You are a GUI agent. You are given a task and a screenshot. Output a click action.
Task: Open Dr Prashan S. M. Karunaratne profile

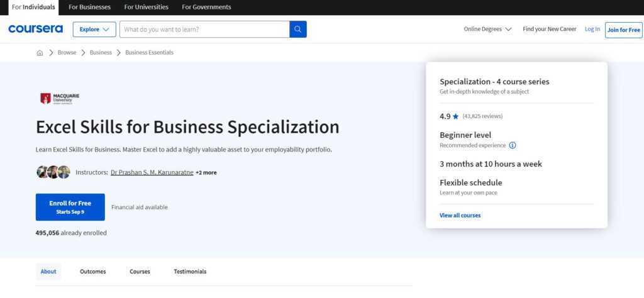pos(152,172)
